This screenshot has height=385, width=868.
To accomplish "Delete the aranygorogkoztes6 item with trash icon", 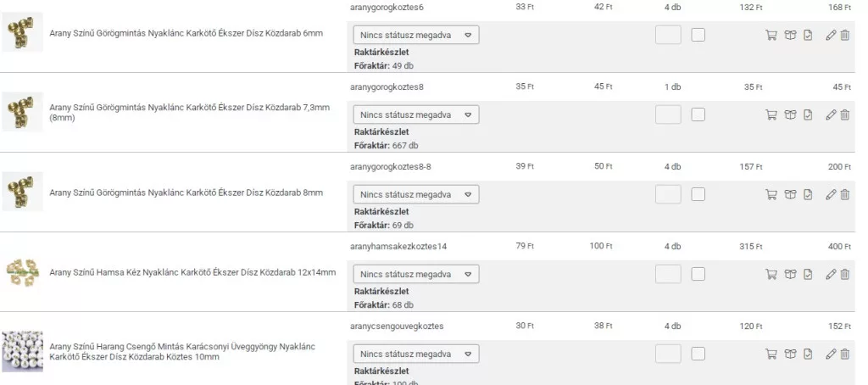I will coord(845,36).
